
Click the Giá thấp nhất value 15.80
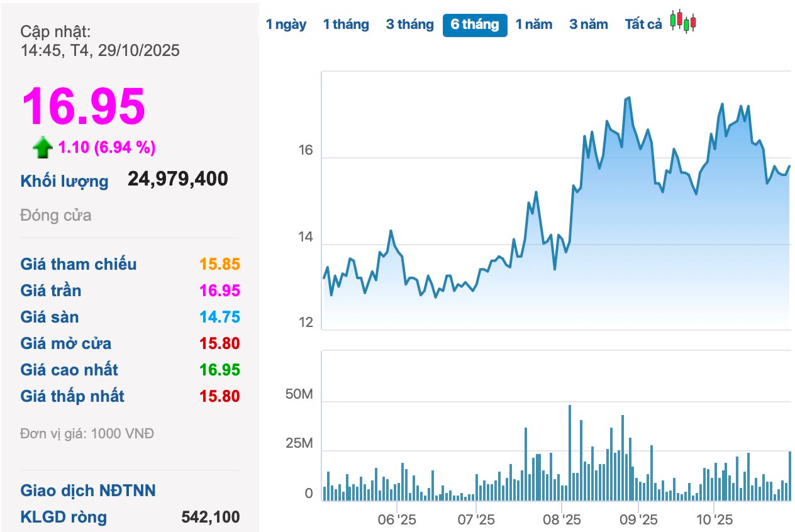coord(220,396)
